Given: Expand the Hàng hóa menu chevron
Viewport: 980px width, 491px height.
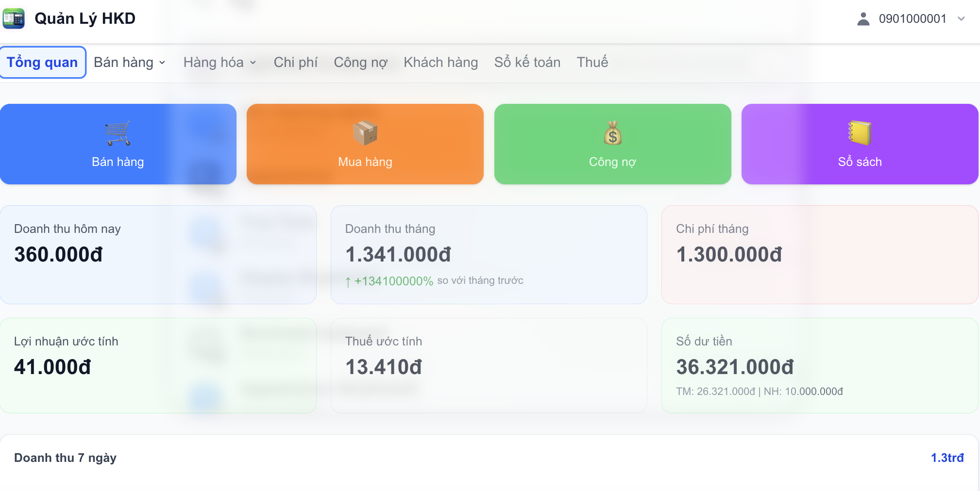Looking at the screenshot, I should coord(253,63).
